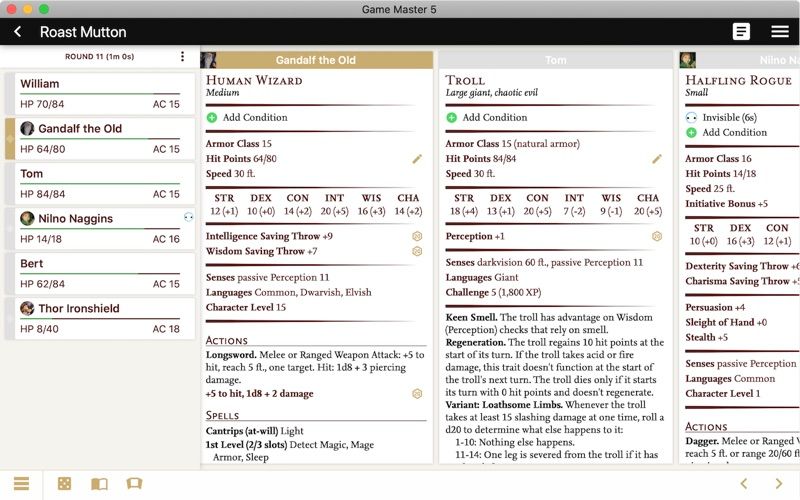Click the +5 to hit, 1d8 + 2 damage line

point(260,393)
